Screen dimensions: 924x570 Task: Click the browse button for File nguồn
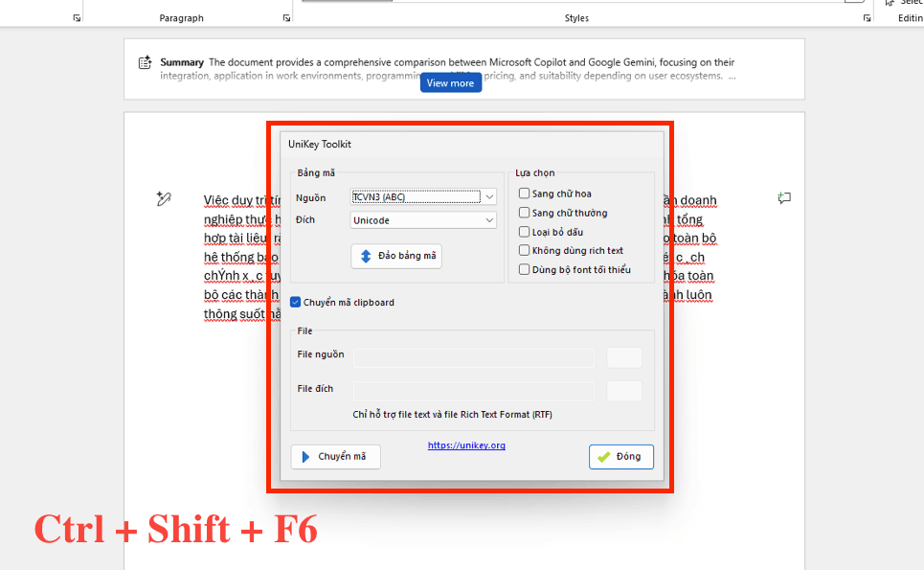pyautogui.click(x=624, y=357)
